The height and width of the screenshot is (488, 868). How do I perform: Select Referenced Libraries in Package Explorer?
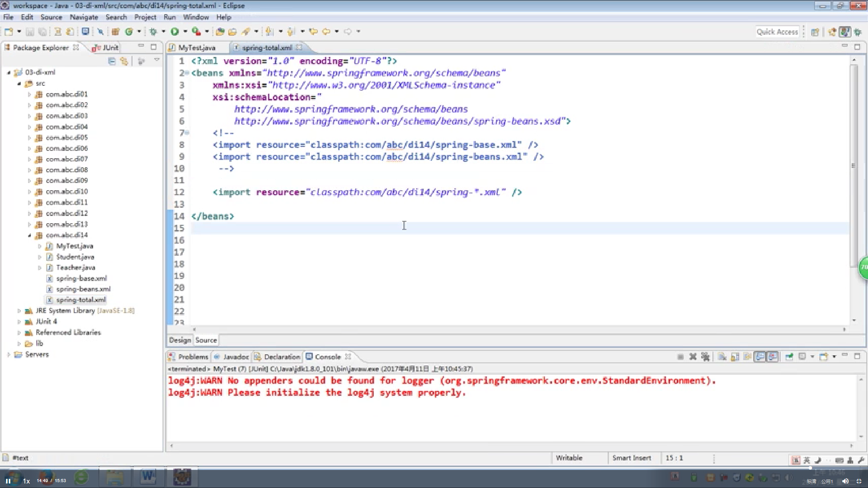point(68,333)
